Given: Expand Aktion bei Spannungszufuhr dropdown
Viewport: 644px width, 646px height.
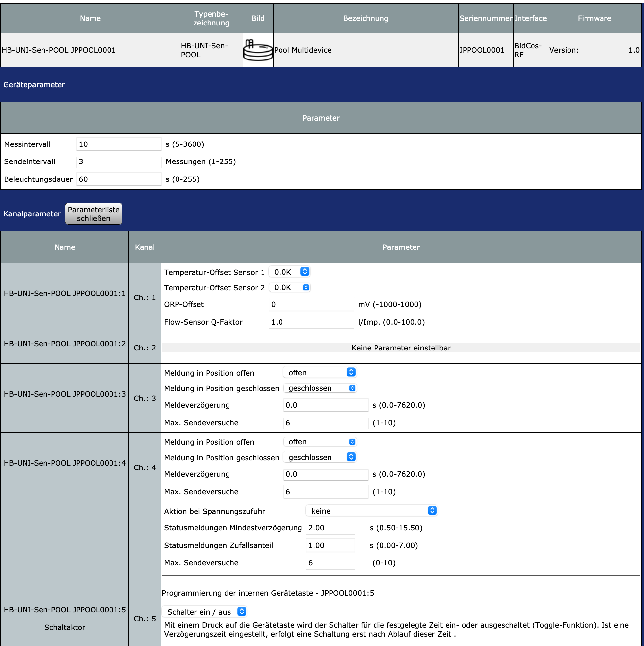Looking at the screenshot, I should pos(371,511).
